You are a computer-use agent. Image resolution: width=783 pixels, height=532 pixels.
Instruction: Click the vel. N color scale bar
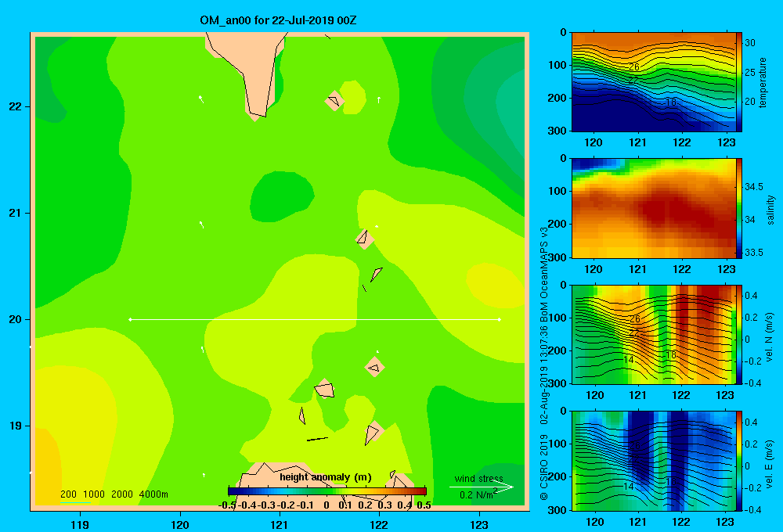pyautogui.click(x=739, y=334)
